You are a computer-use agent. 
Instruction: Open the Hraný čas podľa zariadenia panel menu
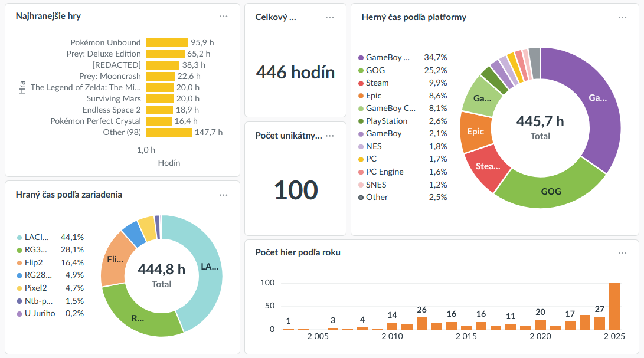point(223,195)
